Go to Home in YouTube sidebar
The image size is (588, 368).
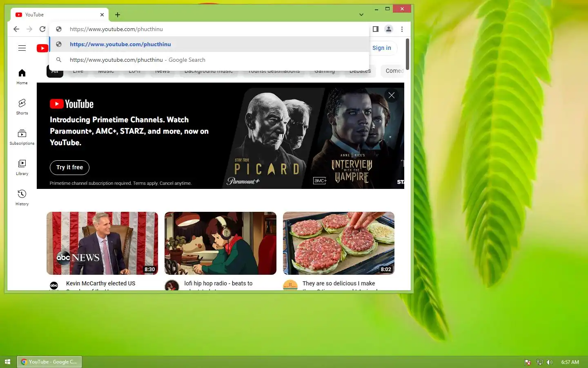click(x=22, y=76)
